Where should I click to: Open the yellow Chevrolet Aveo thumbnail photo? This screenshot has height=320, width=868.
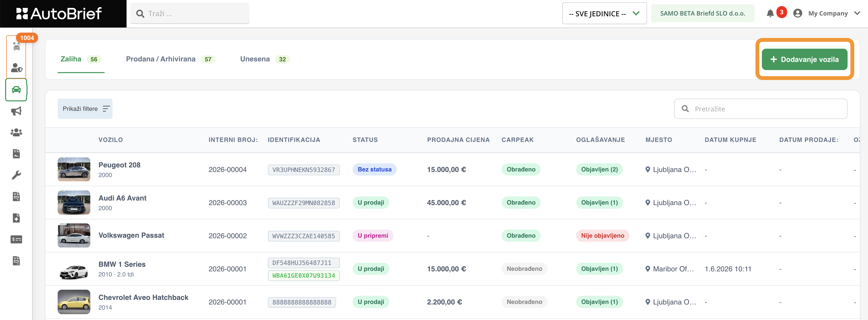pos(74,302)
